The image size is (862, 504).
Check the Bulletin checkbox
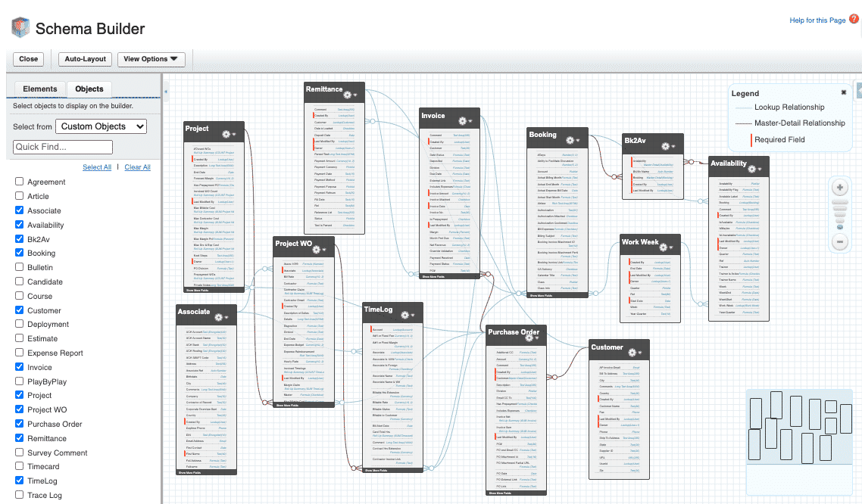(x=19, y=267)
